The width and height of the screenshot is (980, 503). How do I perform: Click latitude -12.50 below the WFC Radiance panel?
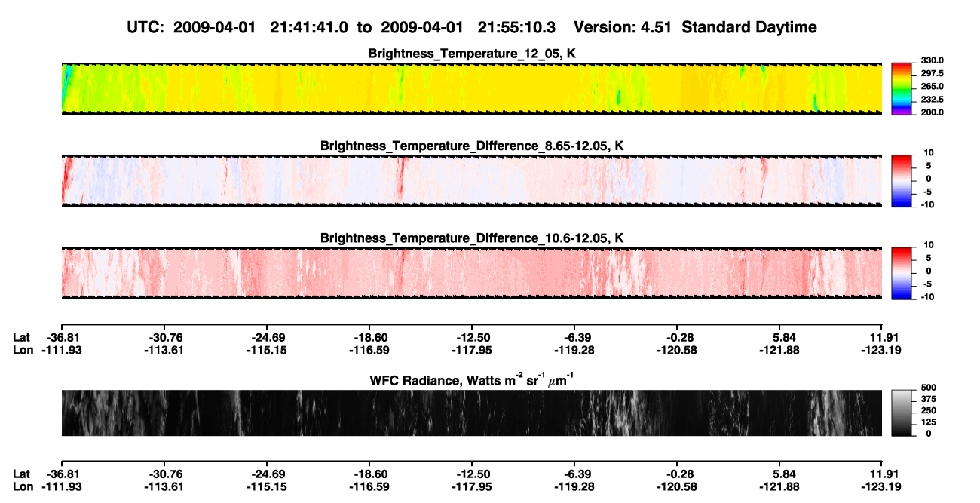point(471,474)
